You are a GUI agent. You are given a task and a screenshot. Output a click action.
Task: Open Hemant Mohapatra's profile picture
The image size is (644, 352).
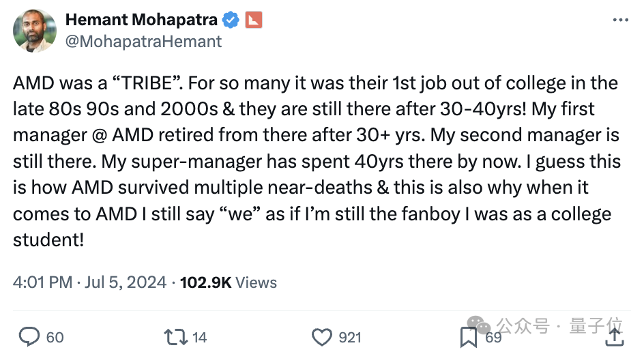[x=35, y=31]
